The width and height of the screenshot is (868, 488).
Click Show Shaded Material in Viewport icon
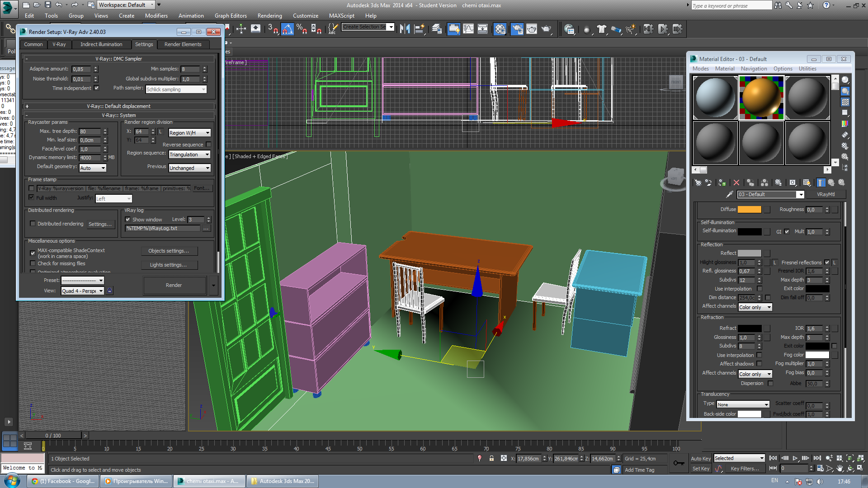pyautogui.click(x=807, y=183)
